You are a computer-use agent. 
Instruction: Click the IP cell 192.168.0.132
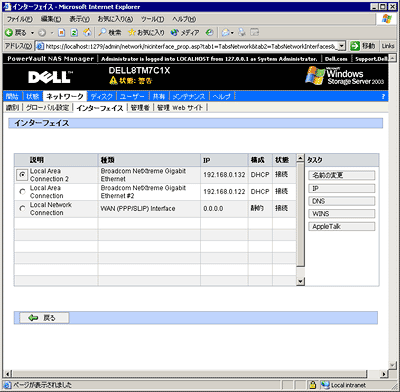click(224, 175)
